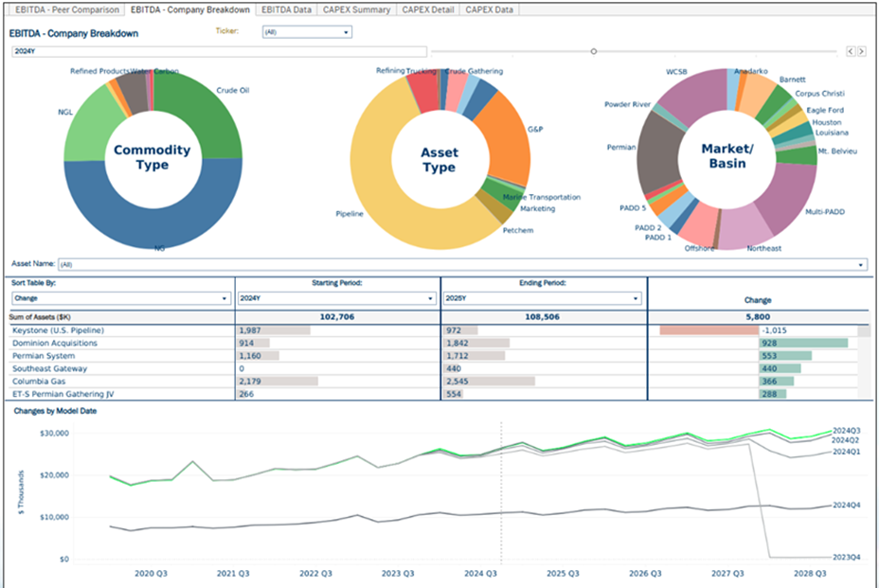Click the Change column header
Image resolution: width=879 pixels, height=588 pixels.
758,300
